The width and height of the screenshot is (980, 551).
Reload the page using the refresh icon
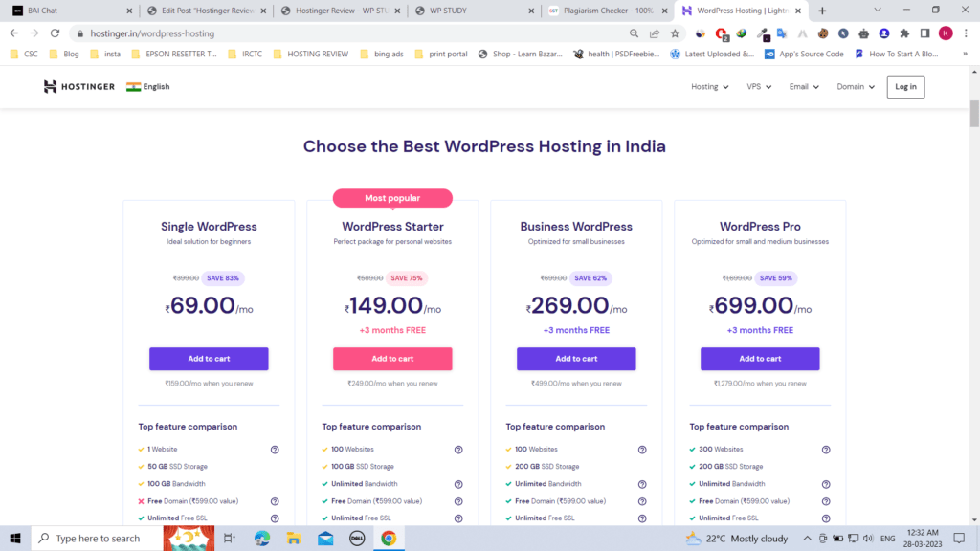55,32
